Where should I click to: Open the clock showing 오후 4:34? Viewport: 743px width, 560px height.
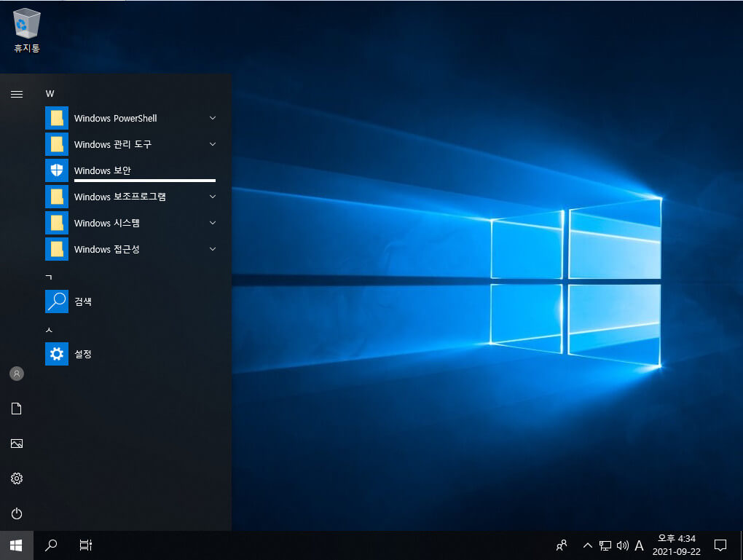(676, 545)
